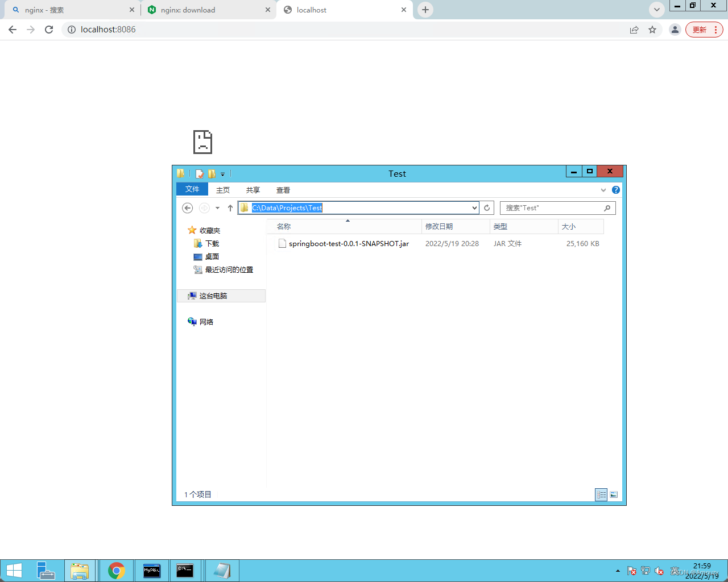Viewport: 728px width, 582px height.
Task: Click the refresh icon next to address bar
Action: point(487,208)
